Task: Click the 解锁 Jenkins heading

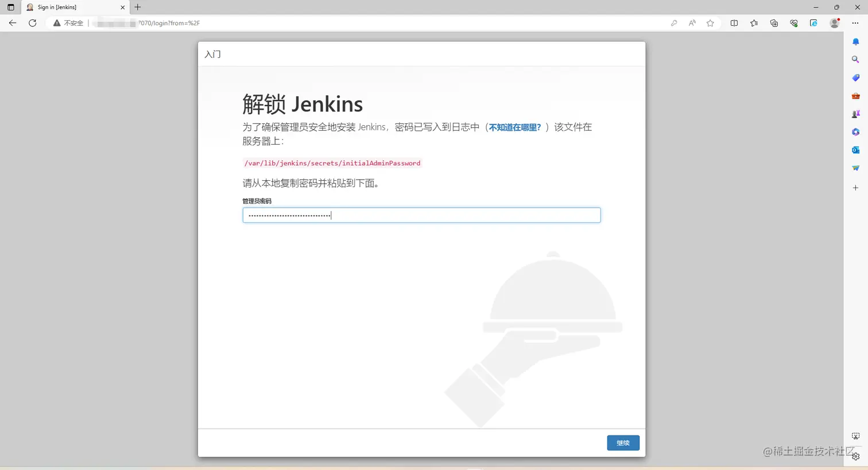Action: click(x=303, y=104)
